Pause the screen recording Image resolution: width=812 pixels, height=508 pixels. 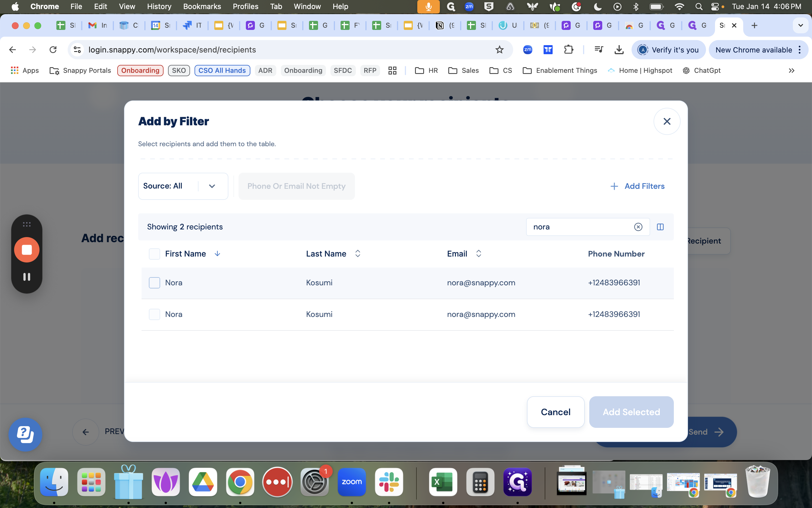tap(27, 277)
